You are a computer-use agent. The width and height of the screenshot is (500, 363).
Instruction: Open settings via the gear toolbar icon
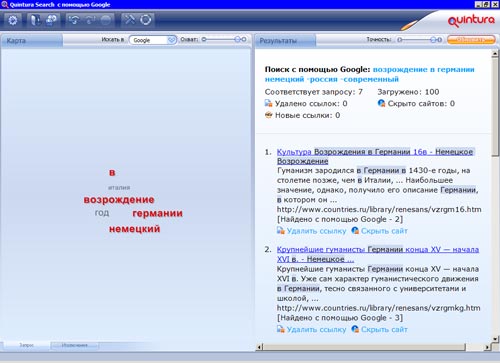[x=13, y=20]
